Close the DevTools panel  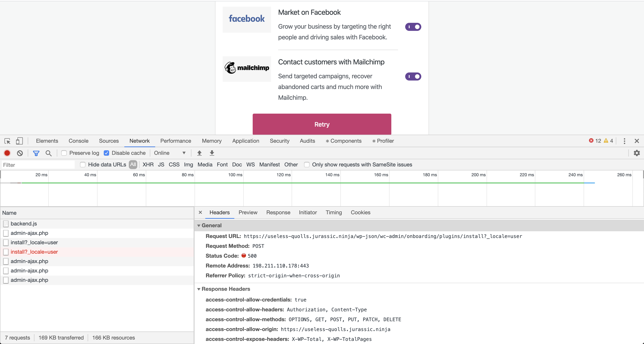637,141
